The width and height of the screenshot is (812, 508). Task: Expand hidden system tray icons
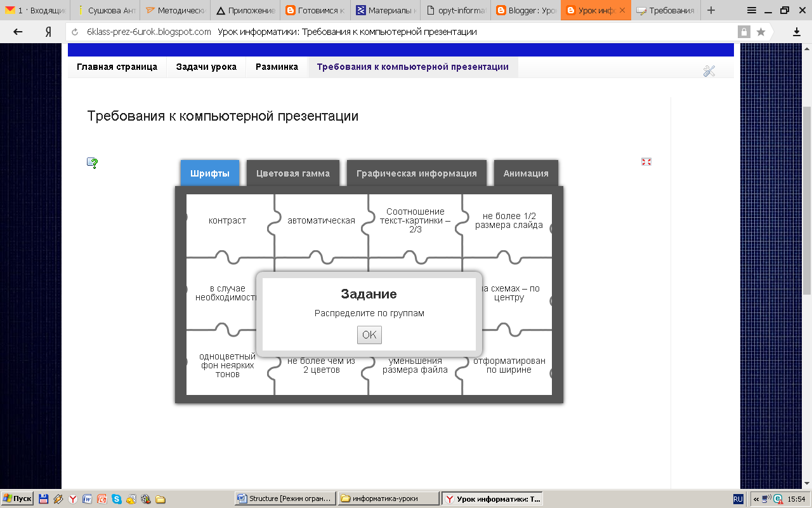[x=756, y=499]
